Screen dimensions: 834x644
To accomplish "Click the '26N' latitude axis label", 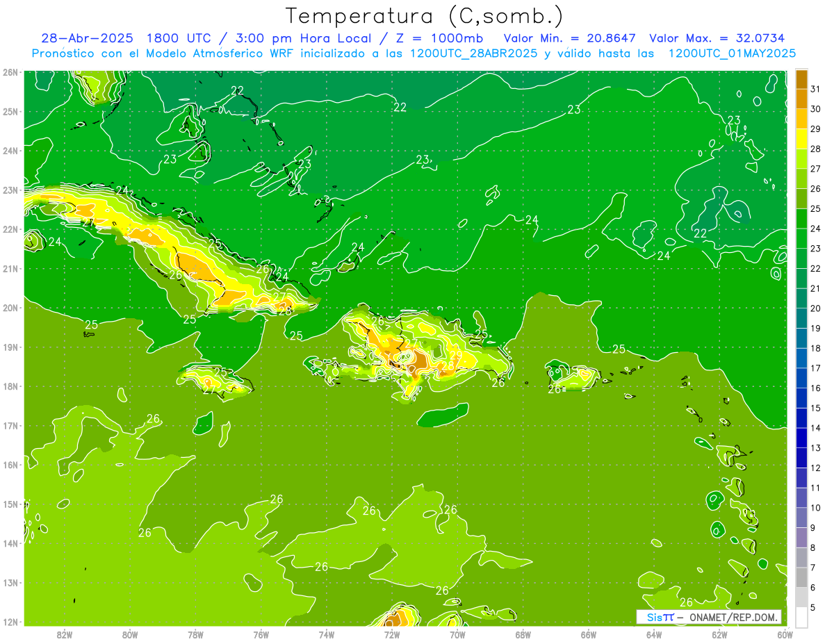I will click(x=10, y=72).
